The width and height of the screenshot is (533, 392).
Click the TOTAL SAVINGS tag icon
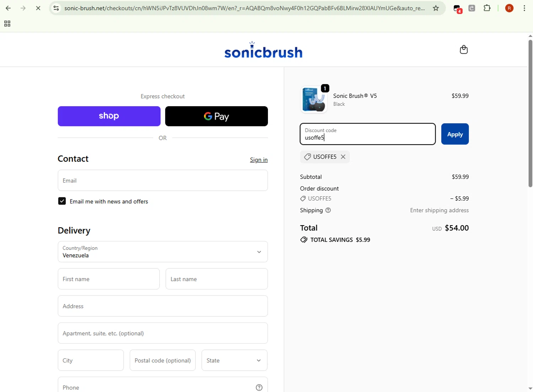(304, 240)
